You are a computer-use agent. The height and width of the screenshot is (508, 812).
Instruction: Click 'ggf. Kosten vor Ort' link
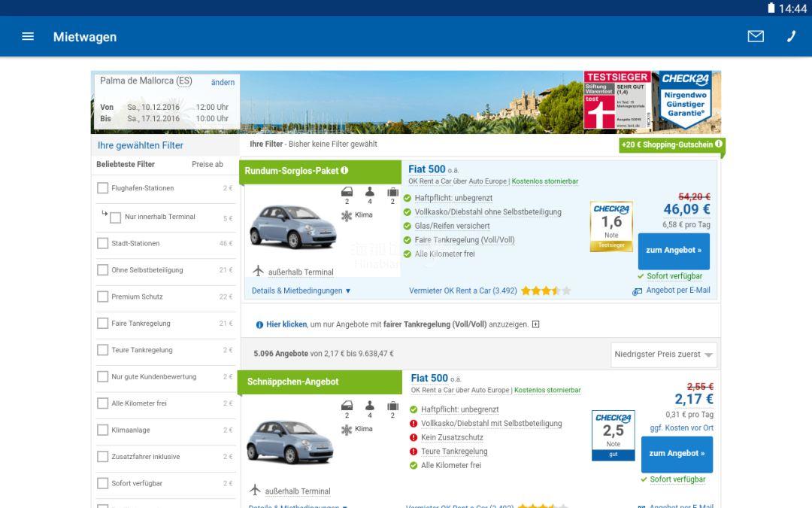[x=681, y=428]
